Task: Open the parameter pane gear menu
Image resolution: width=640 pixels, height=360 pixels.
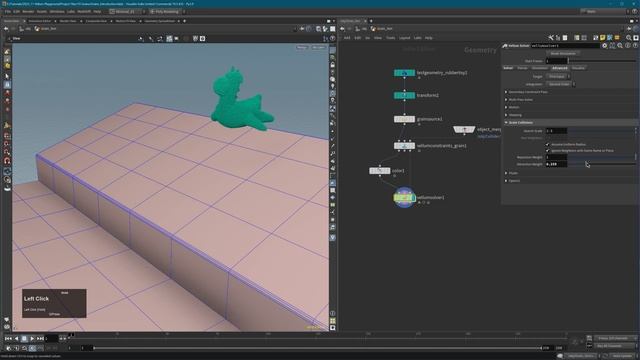Action: tap(604, 46)
